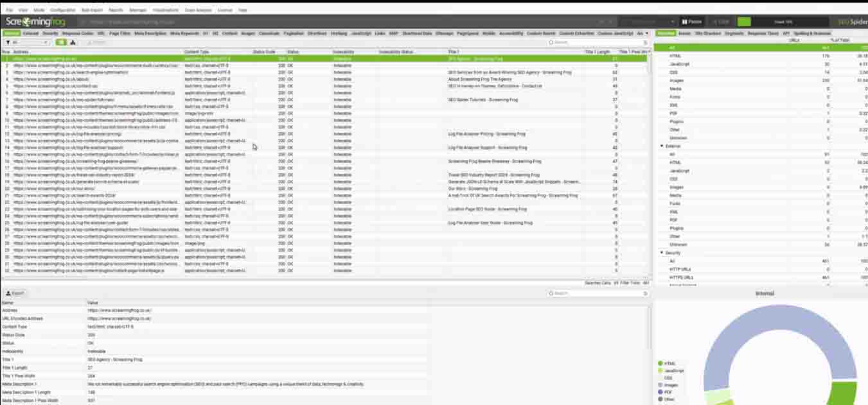Open the Mode menu
The height and width of the screenshot is (405, 868).
39,10
